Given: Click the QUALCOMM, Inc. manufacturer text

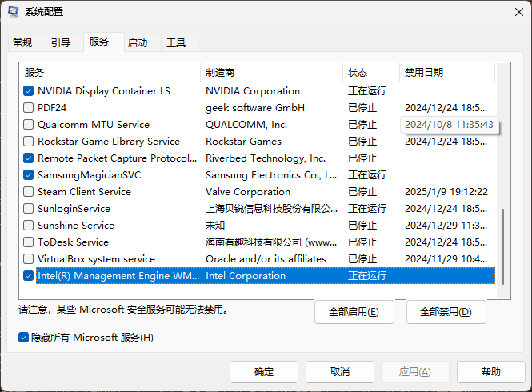Looking at the screenshot, I should (246, 125).
